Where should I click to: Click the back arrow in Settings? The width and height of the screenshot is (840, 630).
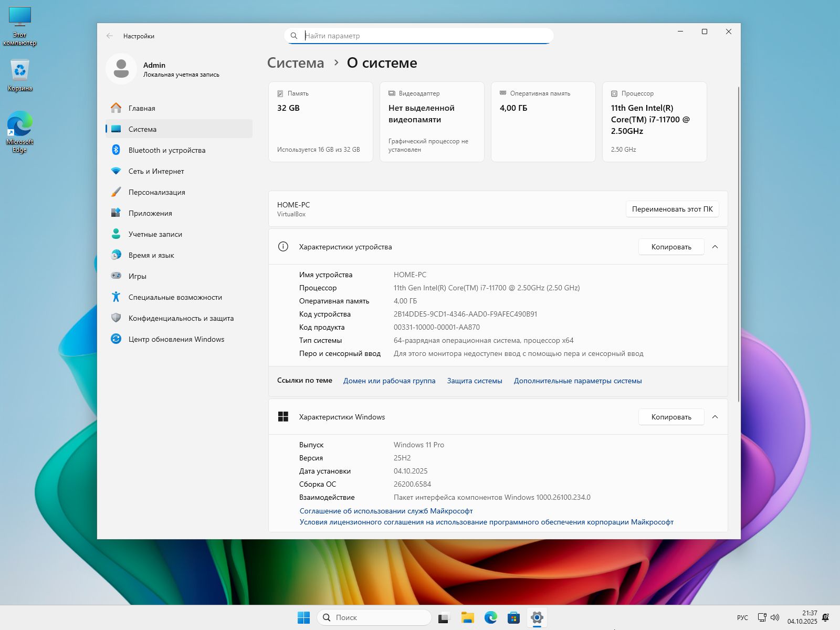(x=109, y=36)
